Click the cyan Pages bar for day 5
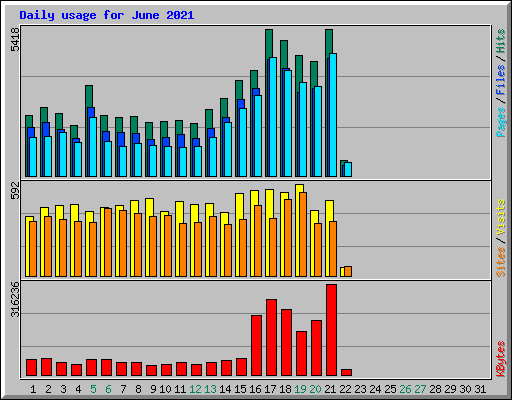The height and width of the screenshot is (400, 512). click(93, 147)
